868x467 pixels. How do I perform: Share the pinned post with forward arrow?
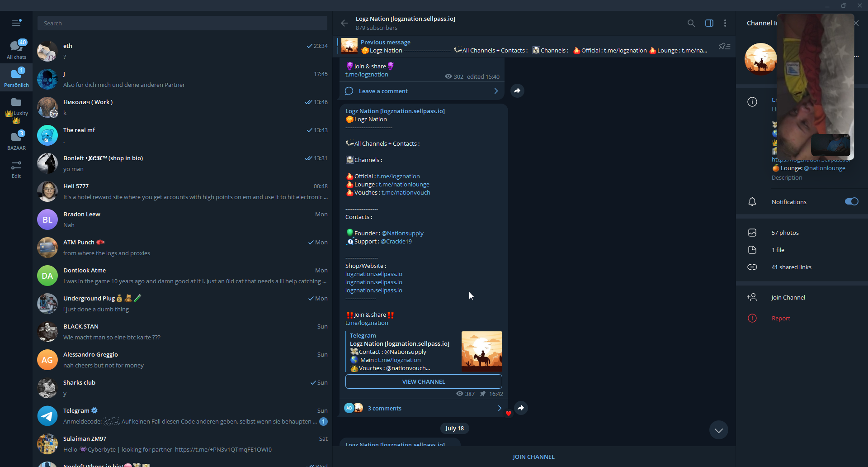pyautogui.click(x=521, y=408)
